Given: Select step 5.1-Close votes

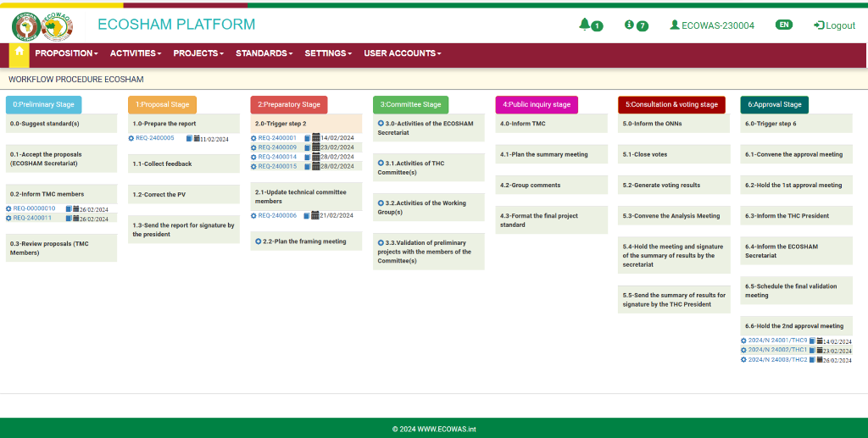Looking at the screenshot, I should pyautogui.click(x=674, y=154).
